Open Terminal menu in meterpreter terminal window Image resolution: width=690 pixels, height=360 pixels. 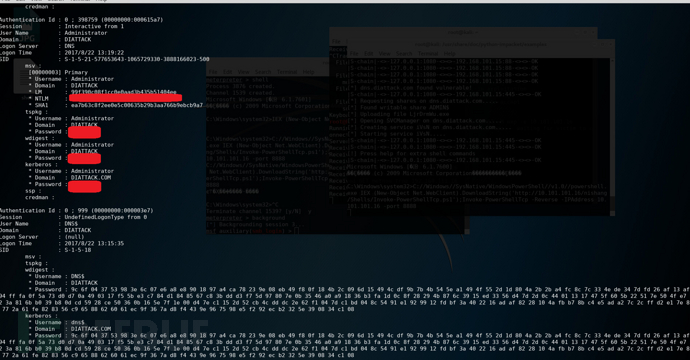[x=287, y=72]
